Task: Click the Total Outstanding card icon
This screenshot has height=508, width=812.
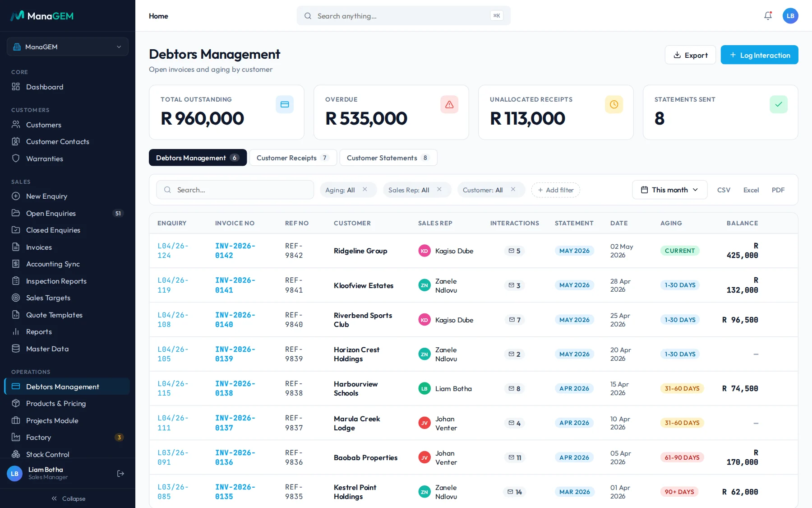Action: 285,104
